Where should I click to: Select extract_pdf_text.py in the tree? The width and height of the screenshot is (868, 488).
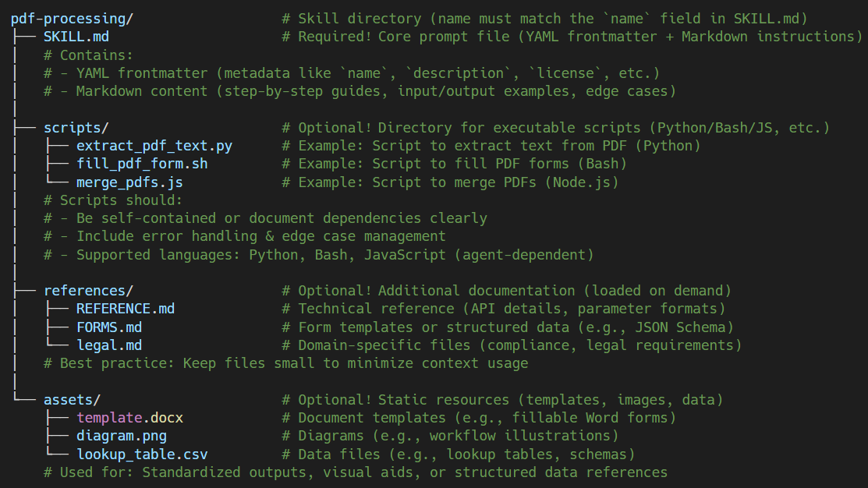[154, 146]
